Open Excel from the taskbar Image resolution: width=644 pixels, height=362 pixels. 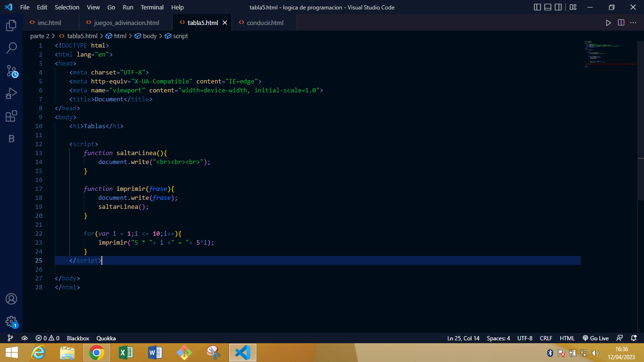126,353
